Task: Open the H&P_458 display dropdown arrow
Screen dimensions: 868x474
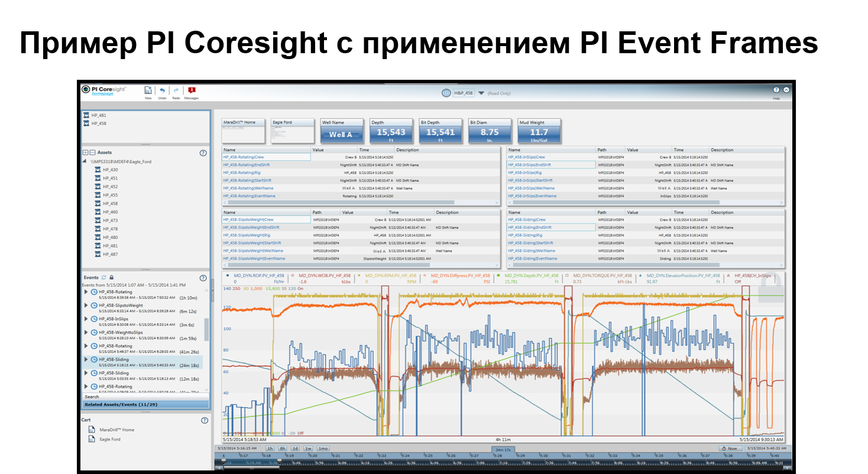Action: coord(481,93)
